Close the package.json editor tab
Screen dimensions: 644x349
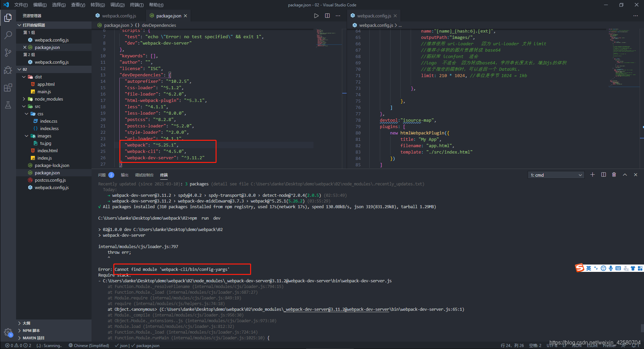185,16
